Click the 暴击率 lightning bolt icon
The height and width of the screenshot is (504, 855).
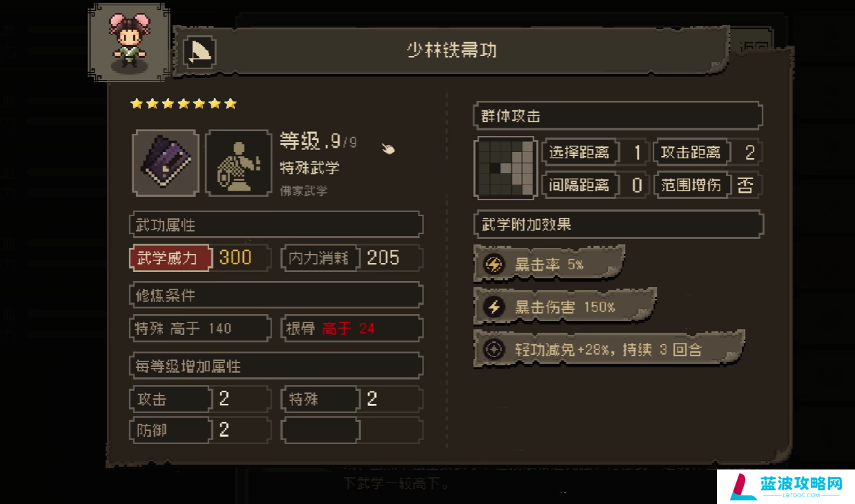click(494, 264)
